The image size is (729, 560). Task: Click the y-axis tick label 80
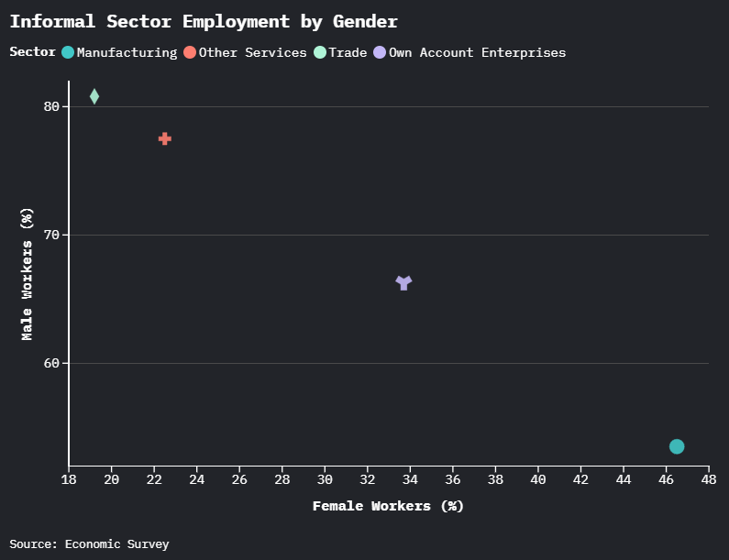[51, 107]
